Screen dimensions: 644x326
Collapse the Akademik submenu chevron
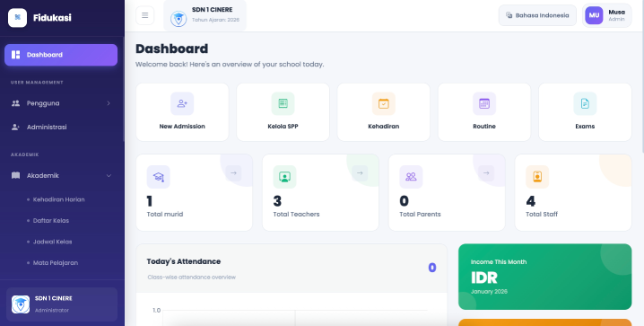click(109, 175)
